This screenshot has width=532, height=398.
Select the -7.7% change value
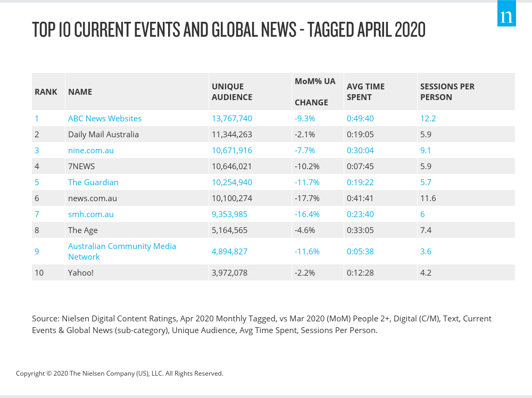(x=305, y=150)
